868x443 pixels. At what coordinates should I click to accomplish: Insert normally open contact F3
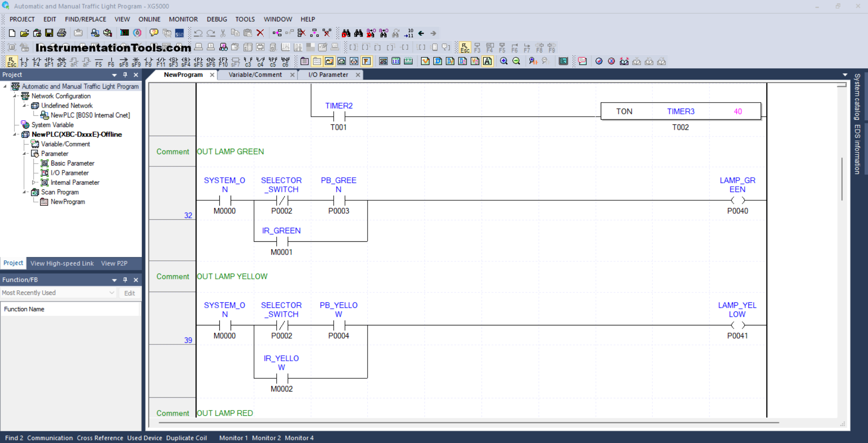[x=24, y=61]
